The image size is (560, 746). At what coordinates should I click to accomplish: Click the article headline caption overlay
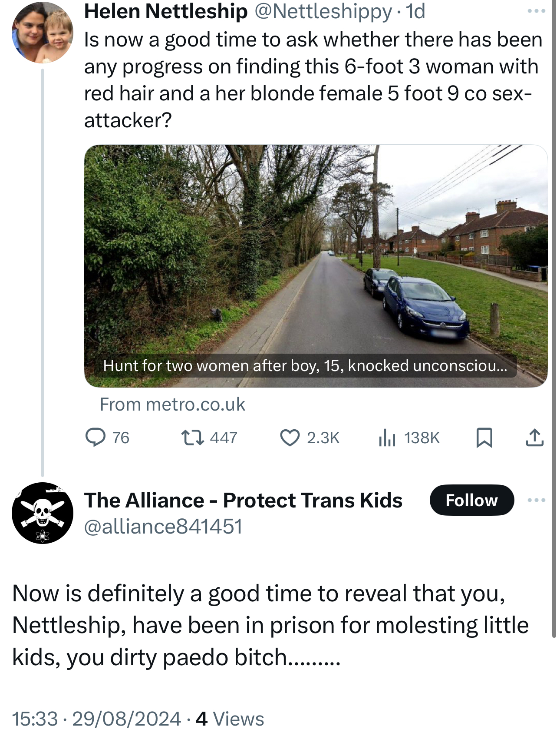[x=305, y=366]
